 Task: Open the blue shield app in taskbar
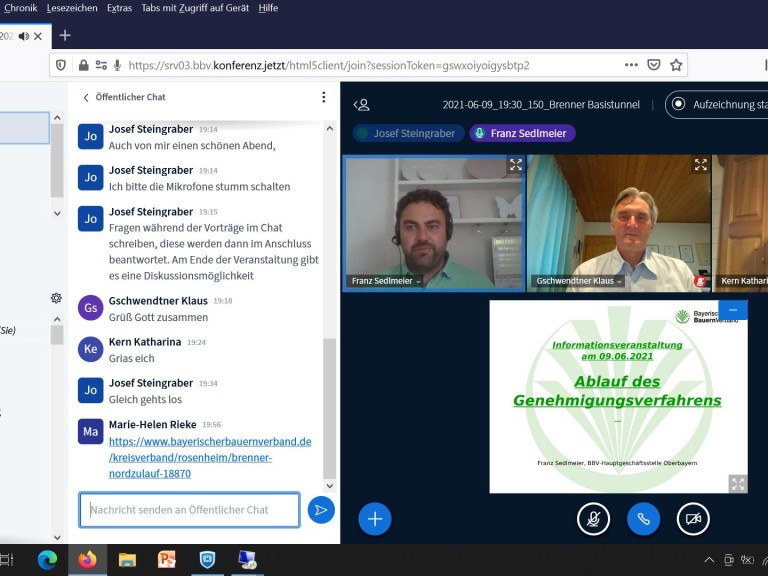click(x=207, y=560)
